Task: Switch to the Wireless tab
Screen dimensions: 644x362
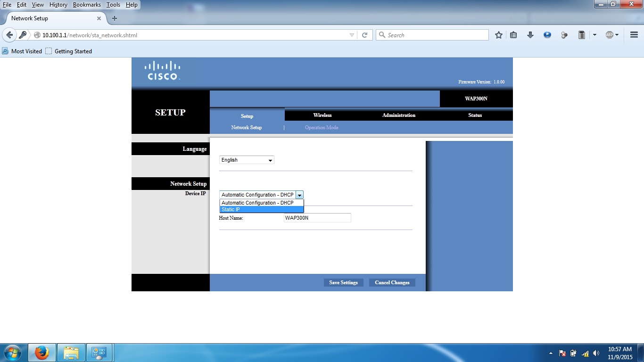Action: coord(322,115)
